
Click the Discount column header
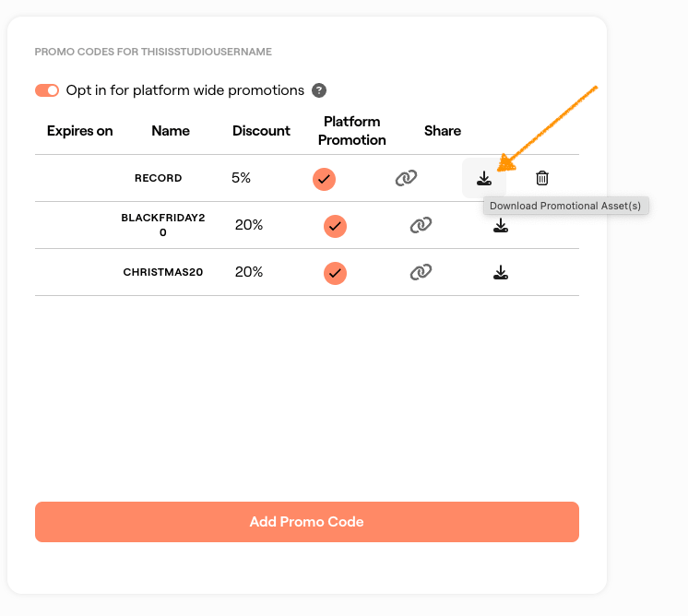tap(261, 131)
